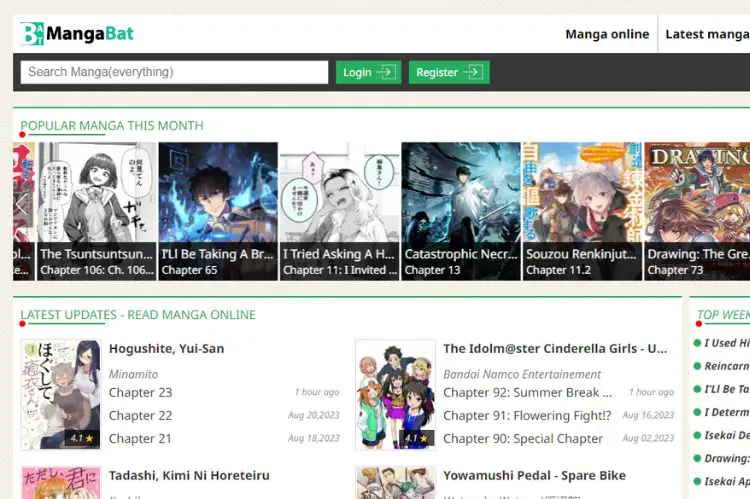
Task: Open Chapter 73 of Drawing: The Gre...
Action: click(x=675, y=270)
